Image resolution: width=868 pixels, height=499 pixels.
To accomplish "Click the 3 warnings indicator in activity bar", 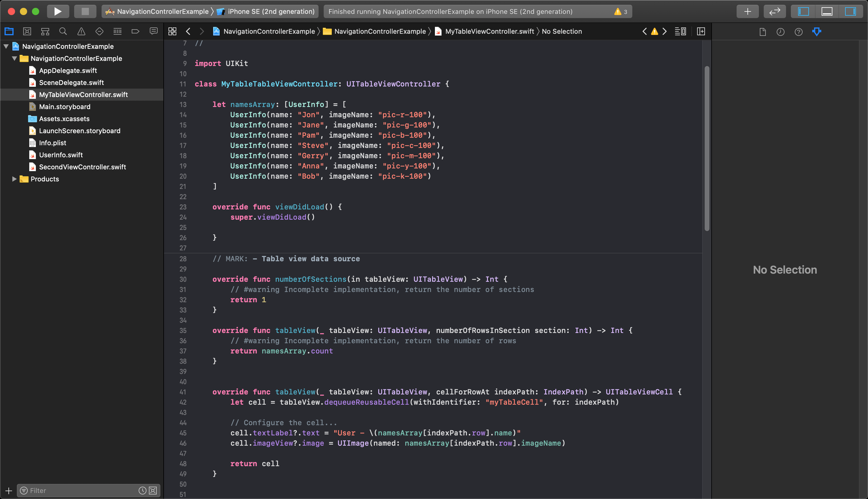I will pyautogui.click(x=621, y=12).
